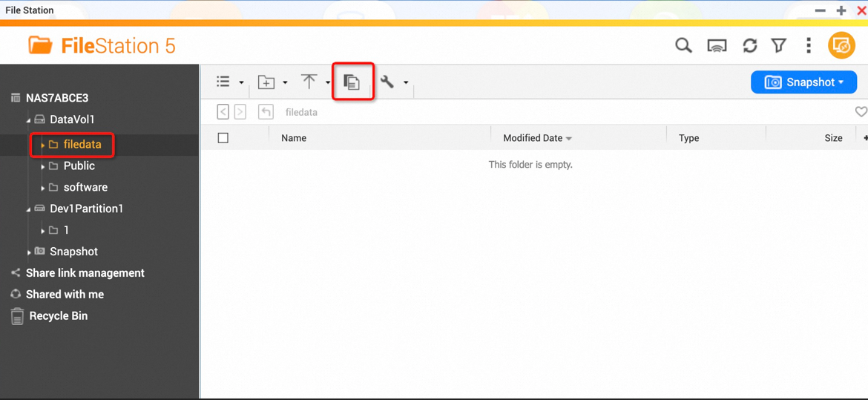Expand the filedata folder arrow
This screenshot has height=400, width=868.
point(42,145)
